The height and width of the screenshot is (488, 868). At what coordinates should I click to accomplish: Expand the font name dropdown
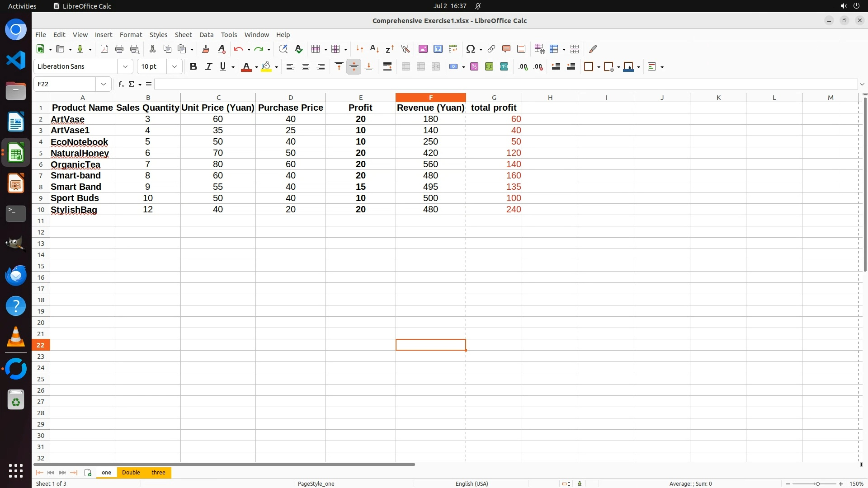(125, 66)
